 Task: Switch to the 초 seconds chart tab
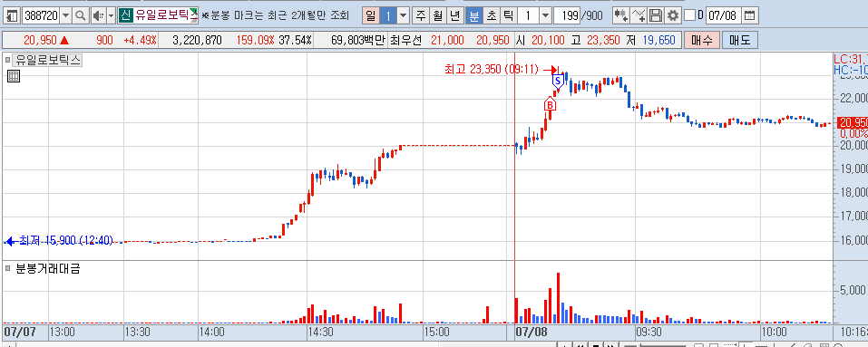[x=491, y=15]
